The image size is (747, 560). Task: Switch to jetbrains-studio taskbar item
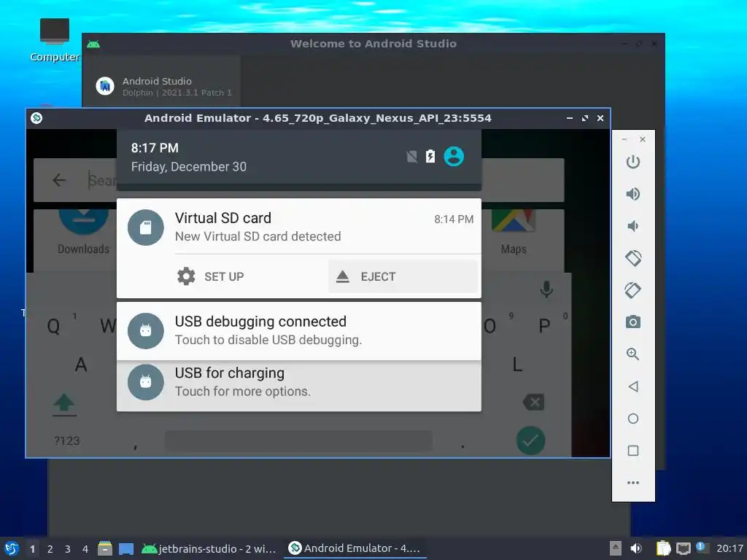pos(209,548)
